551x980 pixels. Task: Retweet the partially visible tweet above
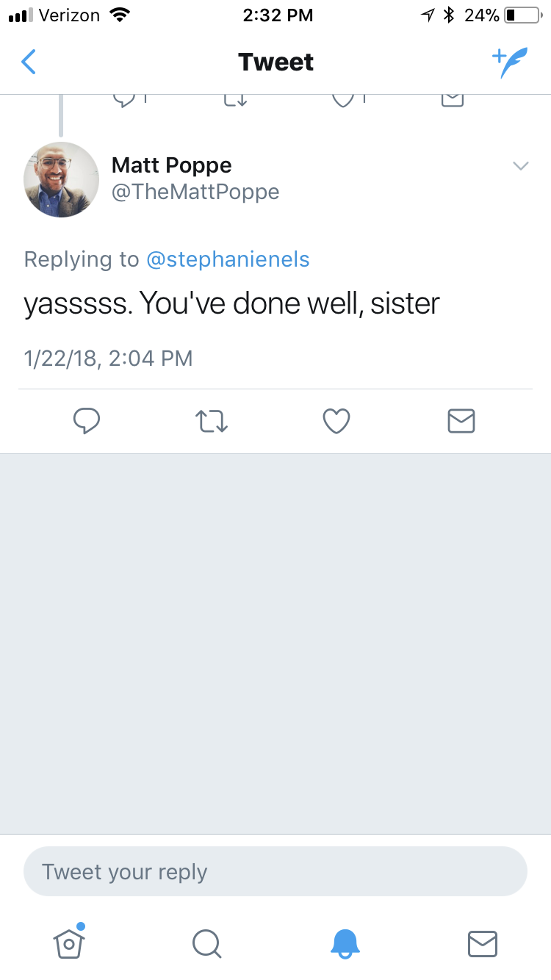click(x=235, y=99)
